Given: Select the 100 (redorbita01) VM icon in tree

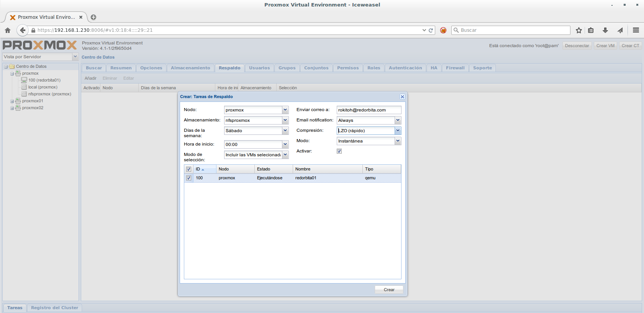Looking at the screenshot, I should click(x=24, y=80).
